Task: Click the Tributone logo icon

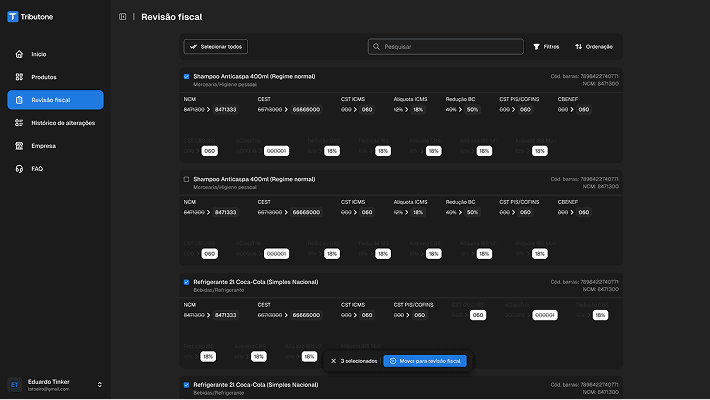Action: click(13, 17)
